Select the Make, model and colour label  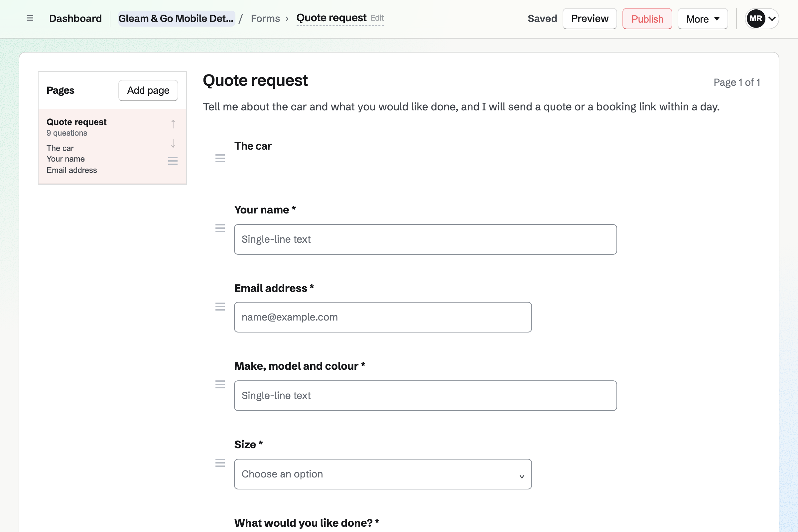point(300,366)
